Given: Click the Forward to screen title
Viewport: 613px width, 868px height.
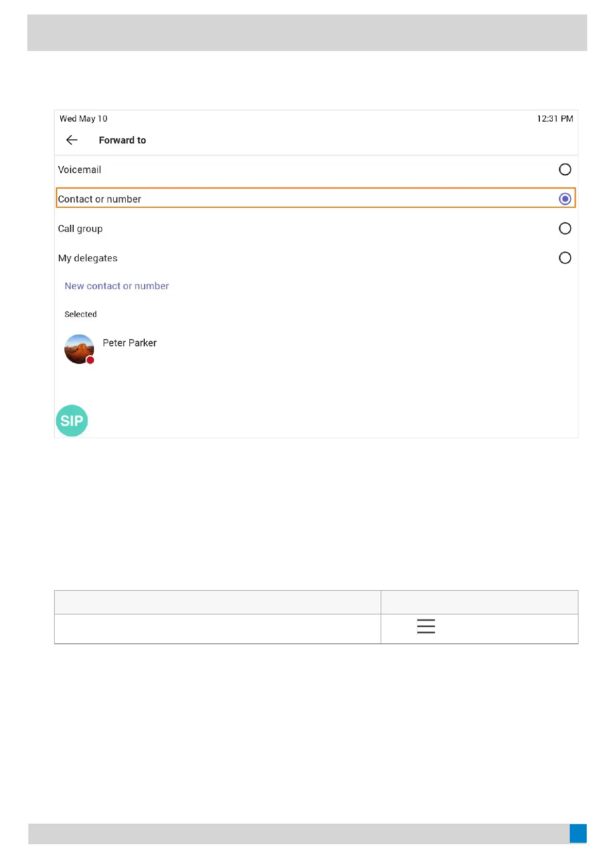Looking at the screenshot, I should [x=122, y=140].
